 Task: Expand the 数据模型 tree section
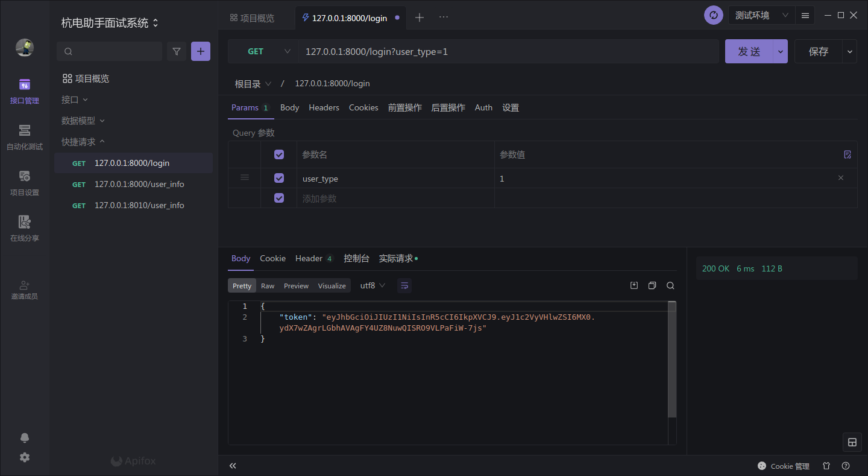pyautogui.click(x=83, y=121)
